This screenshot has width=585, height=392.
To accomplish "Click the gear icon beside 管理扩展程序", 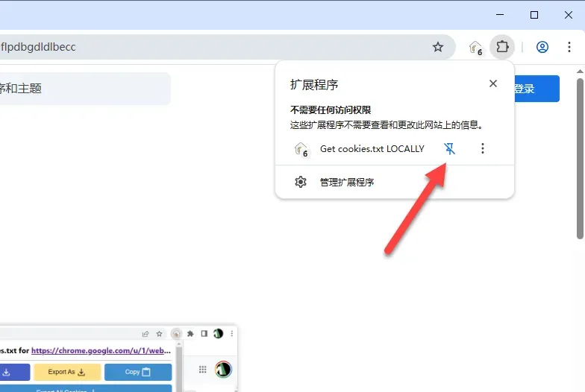I will (x=300, y=182).
